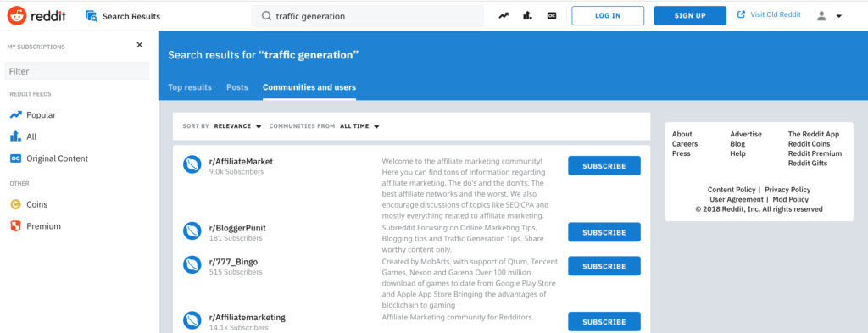Select the Communities and users tab

click(x=309, y=87)
